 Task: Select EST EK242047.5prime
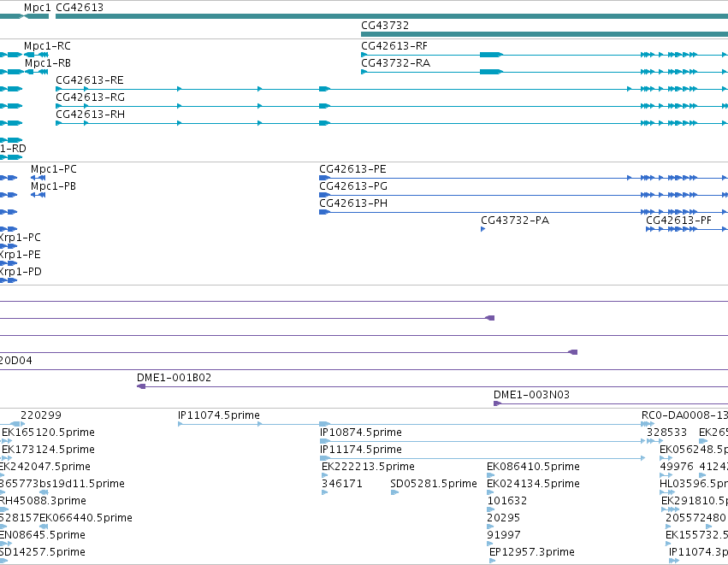click(x=45, y=467)
